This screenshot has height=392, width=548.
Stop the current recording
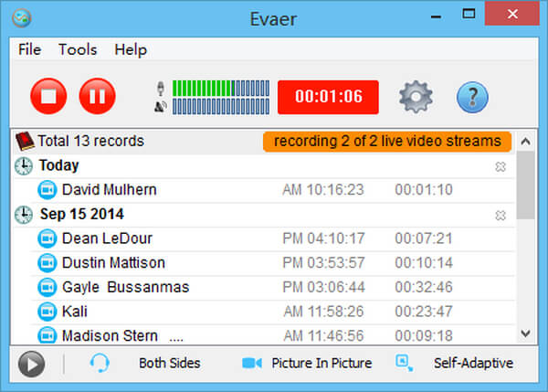tap(48, 96)
